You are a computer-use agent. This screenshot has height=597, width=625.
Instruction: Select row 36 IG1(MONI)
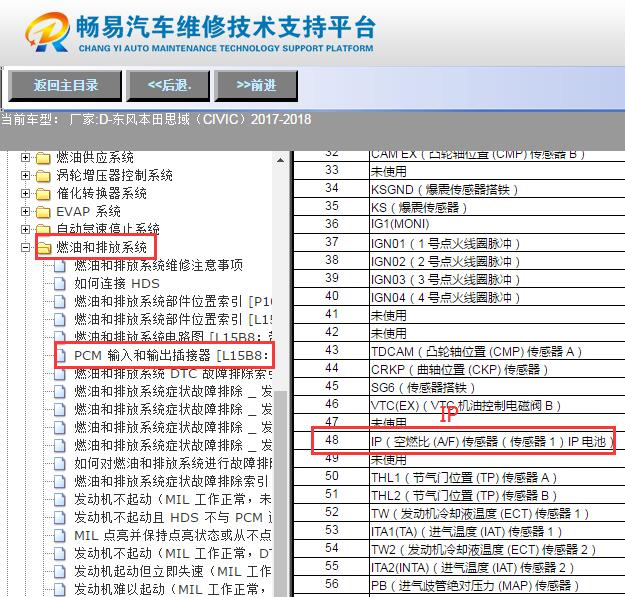459,224
